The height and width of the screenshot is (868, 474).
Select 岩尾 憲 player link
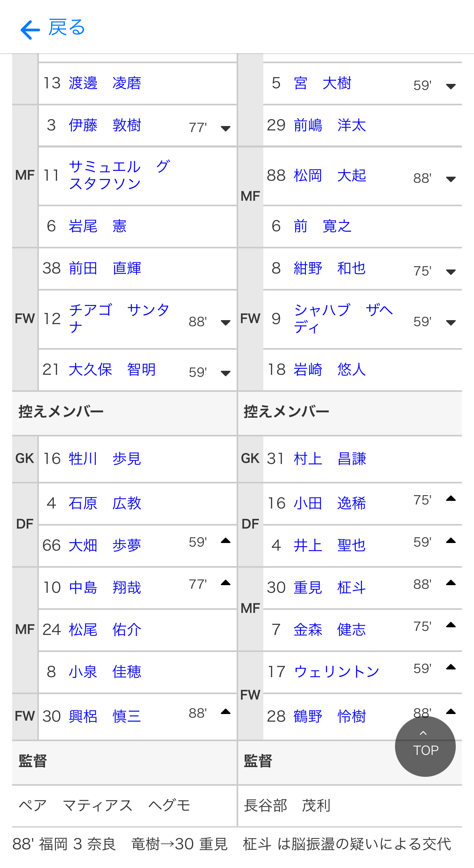pos(98,226)
